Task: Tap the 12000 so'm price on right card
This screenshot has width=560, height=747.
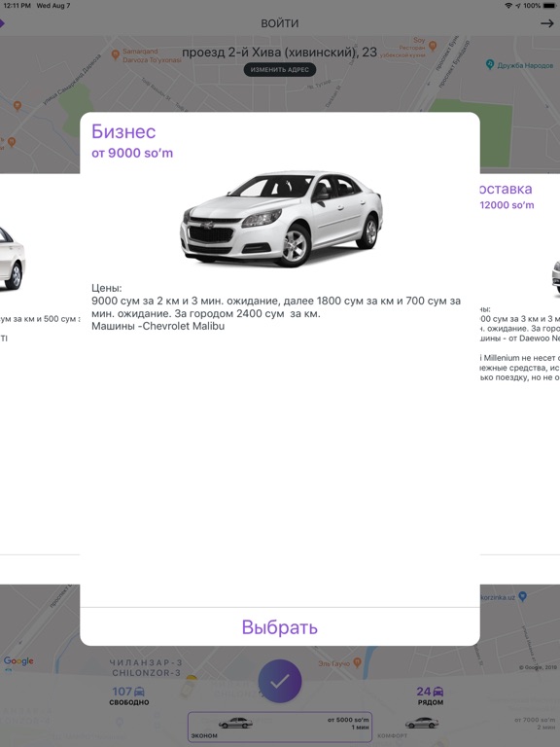Action: pyautogui.click(x=507, y=205)
